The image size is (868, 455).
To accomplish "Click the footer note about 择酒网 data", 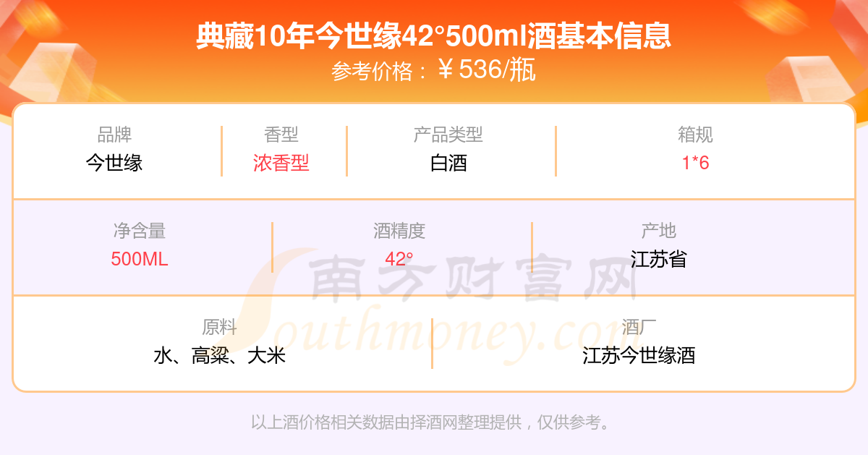I will [x=431, y=422].
